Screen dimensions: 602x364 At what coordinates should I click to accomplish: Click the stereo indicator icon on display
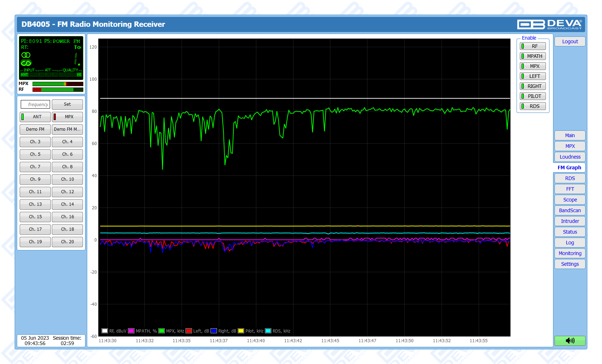(x=26, y=55)
